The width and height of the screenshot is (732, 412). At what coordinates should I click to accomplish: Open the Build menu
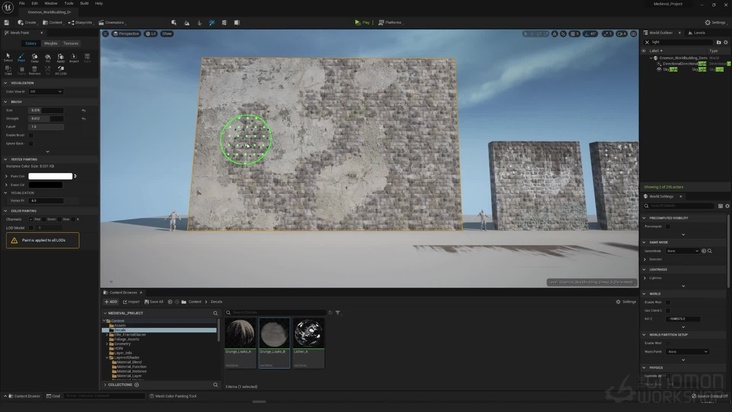(x=84, y=3)
